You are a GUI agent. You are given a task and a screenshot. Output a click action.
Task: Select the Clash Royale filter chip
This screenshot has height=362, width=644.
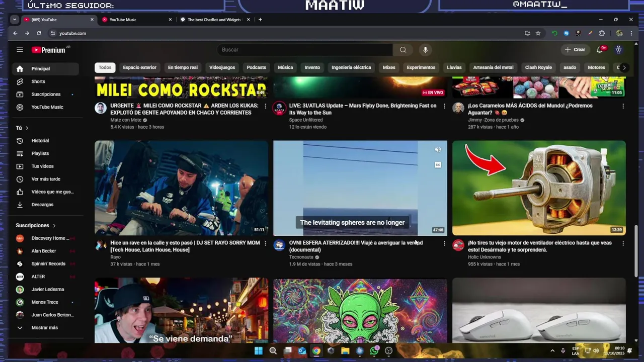click(x=538, y=67)
